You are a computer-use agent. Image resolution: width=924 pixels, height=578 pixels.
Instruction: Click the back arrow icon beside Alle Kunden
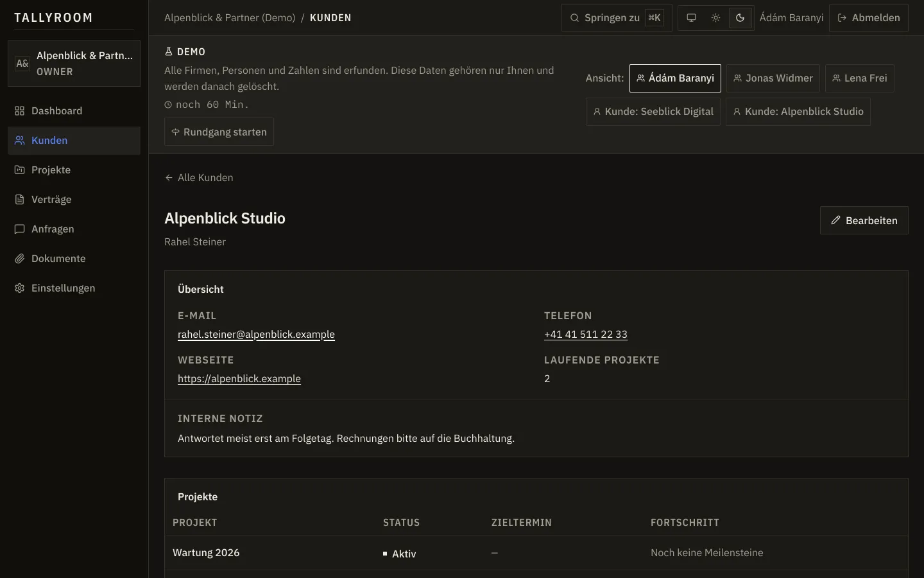[169, 178]
